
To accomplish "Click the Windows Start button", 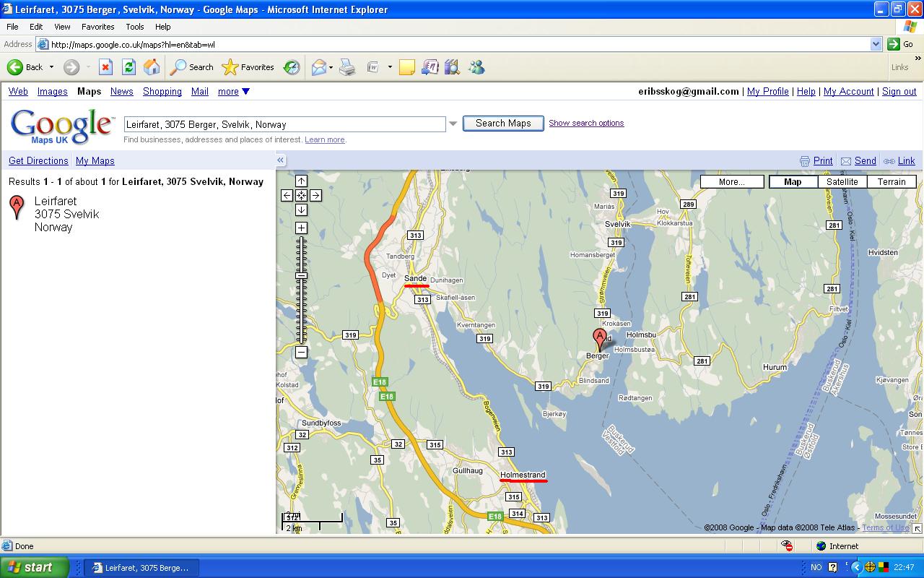I will [x=35, y=567].
